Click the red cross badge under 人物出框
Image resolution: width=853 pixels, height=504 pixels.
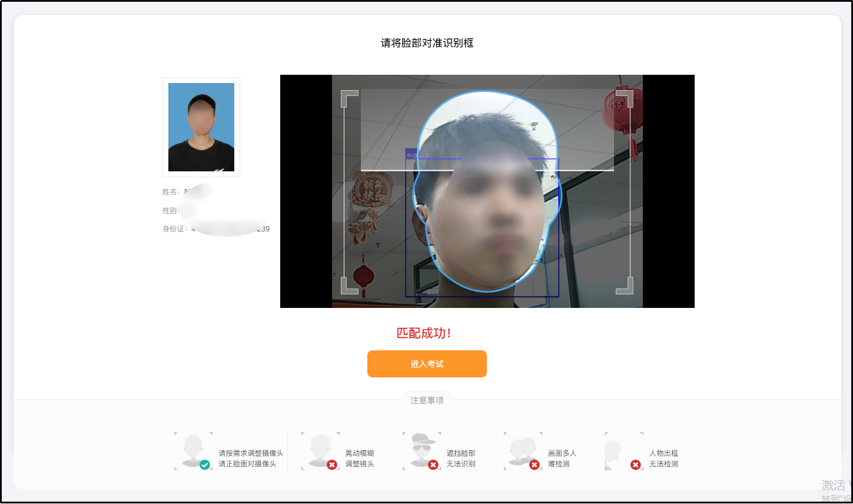pyautogui.click(x=635, y=465)
